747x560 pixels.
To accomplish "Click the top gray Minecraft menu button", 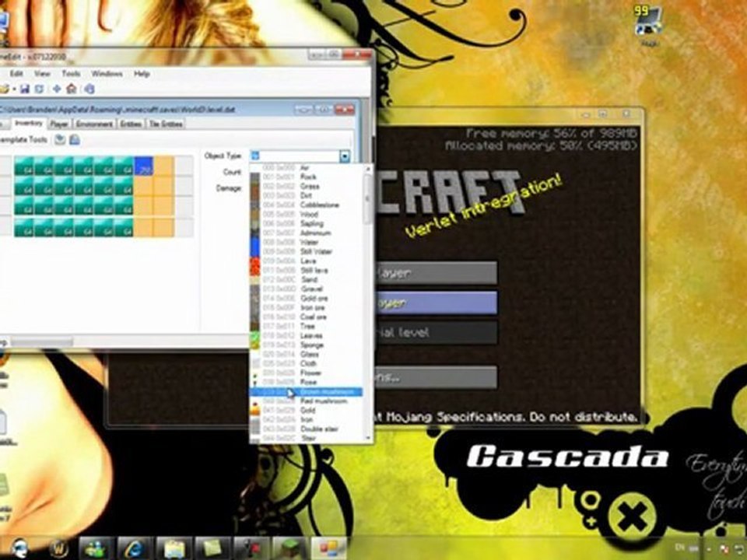I will tap(437, 273).
